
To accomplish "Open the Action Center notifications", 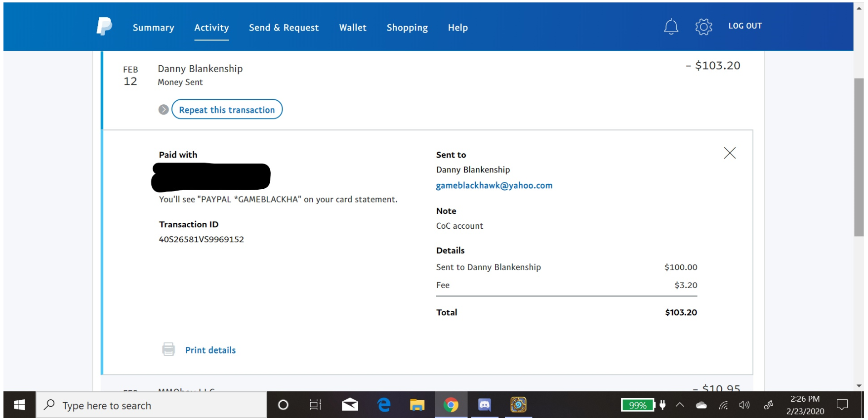I will point(842,405).
